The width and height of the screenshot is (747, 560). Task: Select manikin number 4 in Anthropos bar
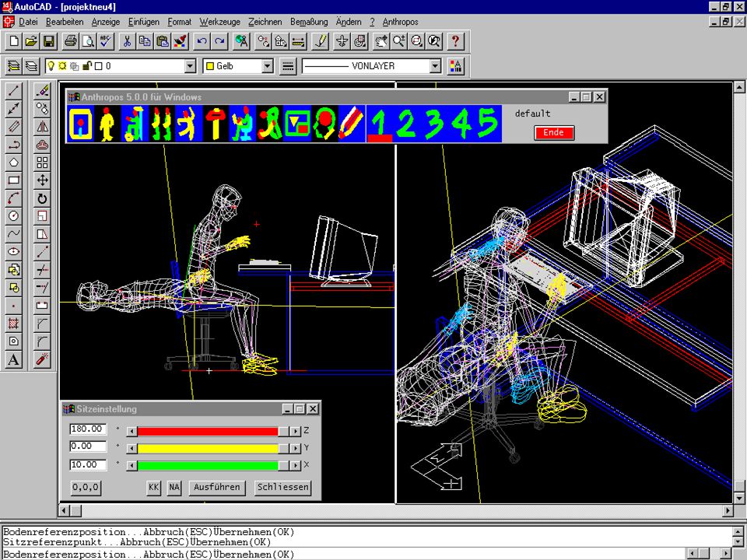[x=461, y=124]
